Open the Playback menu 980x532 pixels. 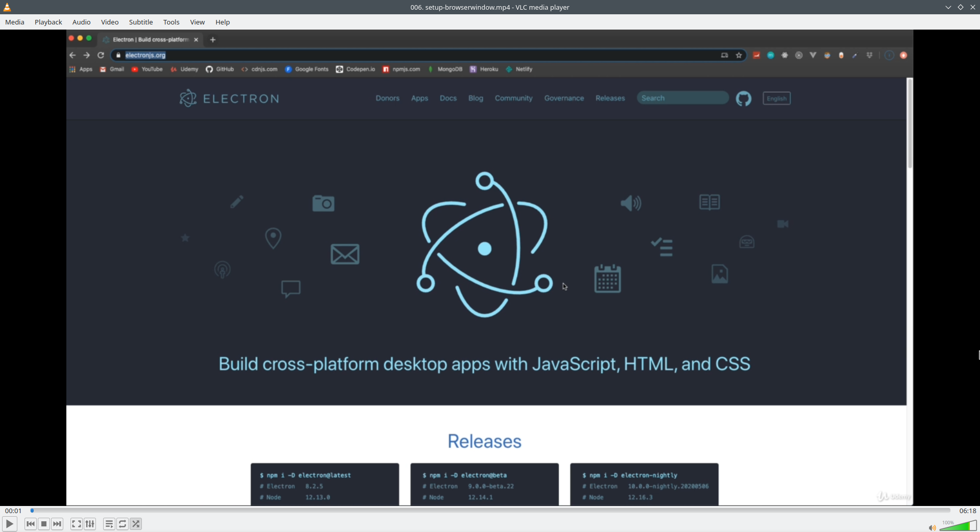click(48, 22)
